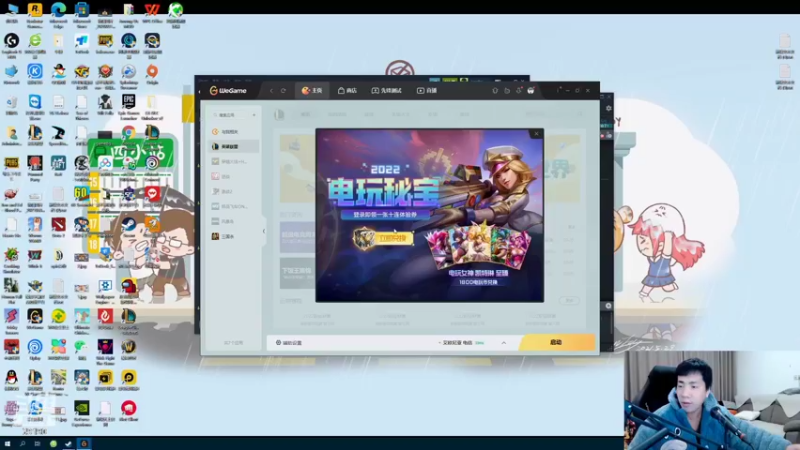
Task: Click the yellow launch button at the bottom right
Action: pos(557,342)
